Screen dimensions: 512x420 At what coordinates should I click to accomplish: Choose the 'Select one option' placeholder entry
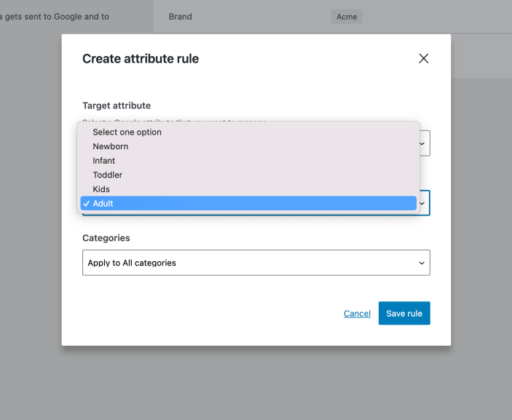tap(127, 132)
